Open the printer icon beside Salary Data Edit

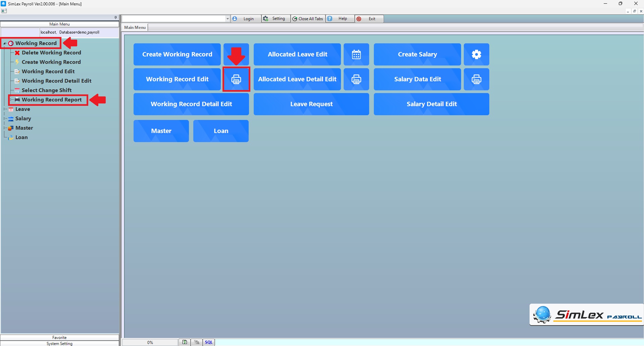[x=476, y=79]
